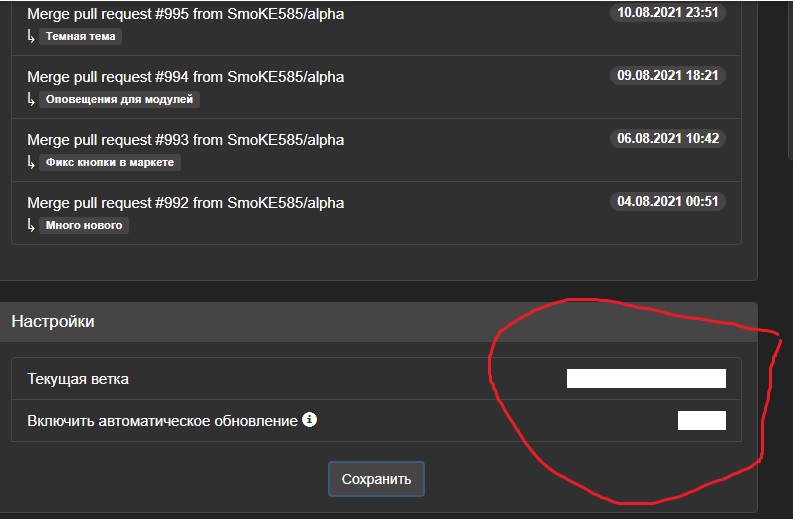Click arrow icon before Оповещения для модулей
The image size is (793, 519).
coord(31,99)
